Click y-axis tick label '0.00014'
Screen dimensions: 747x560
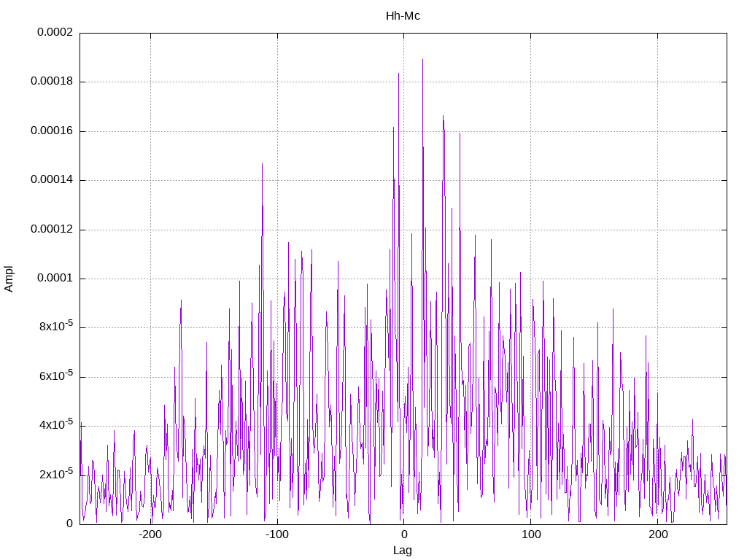pos(52,180)
